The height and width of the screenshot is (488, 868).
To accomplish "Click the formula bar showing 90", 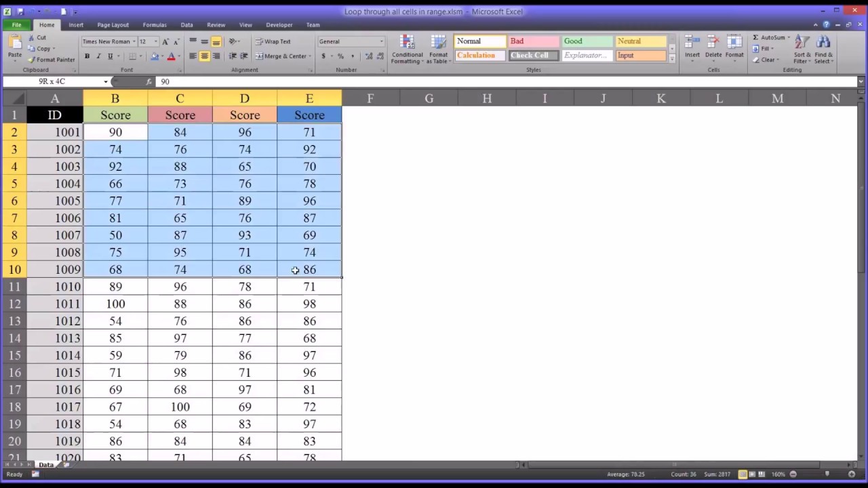I will click(x=507, y=81).
